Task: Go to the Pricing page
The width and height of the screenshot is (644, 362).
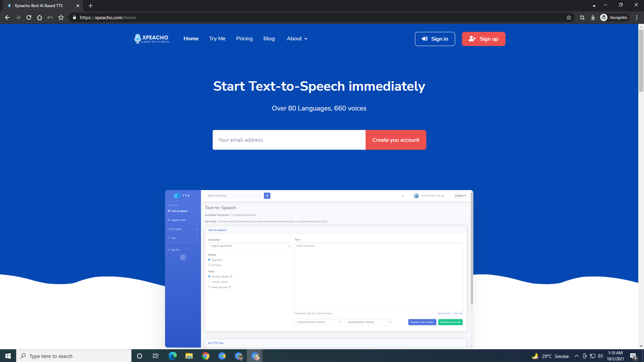Action: [x=244, y=39]
